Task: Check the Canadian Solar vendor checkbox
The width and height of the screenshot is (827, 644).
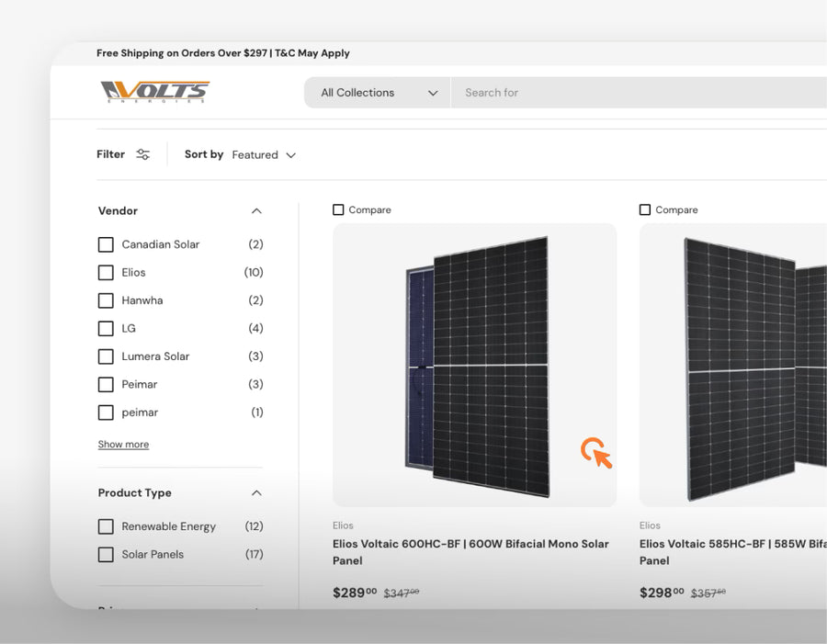Action: click(x=106, y=244)
